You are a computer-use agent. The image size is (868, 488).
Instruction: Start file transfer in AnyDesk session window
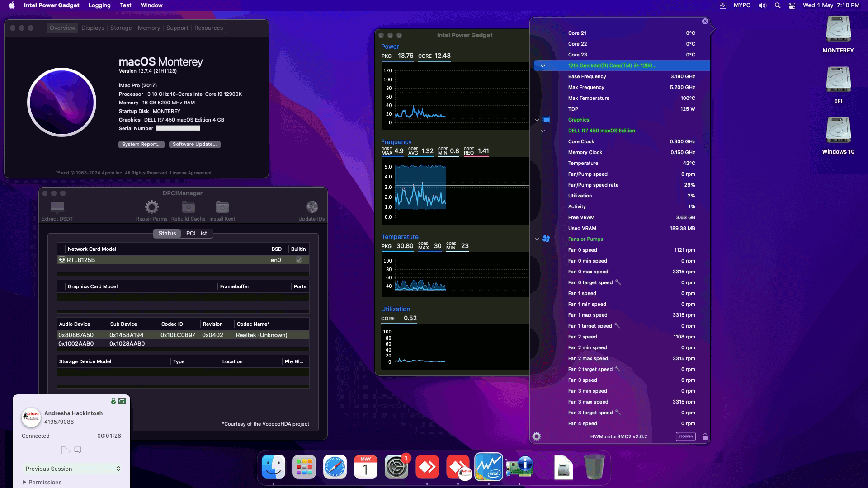65,450
